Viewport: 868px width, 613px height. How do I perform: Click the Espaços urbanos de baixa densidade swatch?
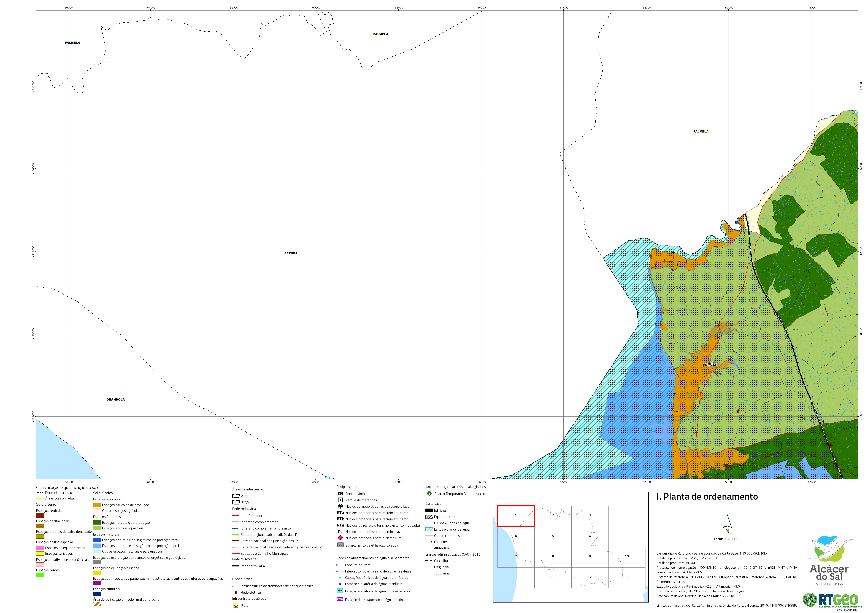click(40, 536)
